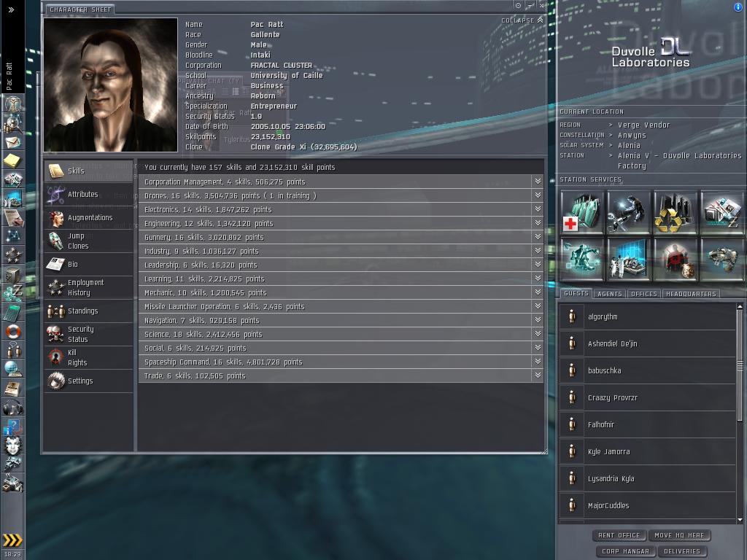Image resolution: width=747 pixels, height=560 pixels.
Task: Open the tutorials question-mark sidebar icon
Action: 13,426
